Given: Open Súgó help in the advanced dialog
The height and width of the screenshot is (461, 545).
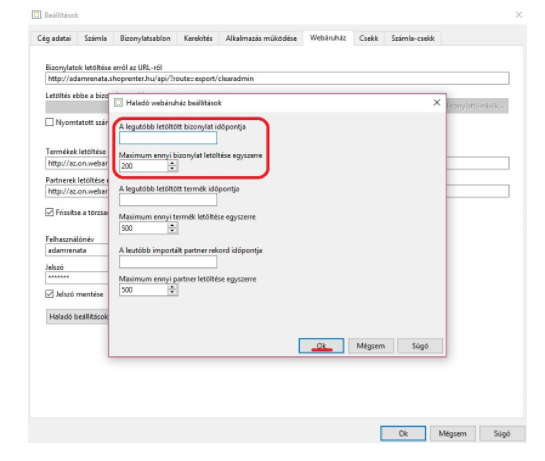Looking at the screenshot, I should (420, 346).
